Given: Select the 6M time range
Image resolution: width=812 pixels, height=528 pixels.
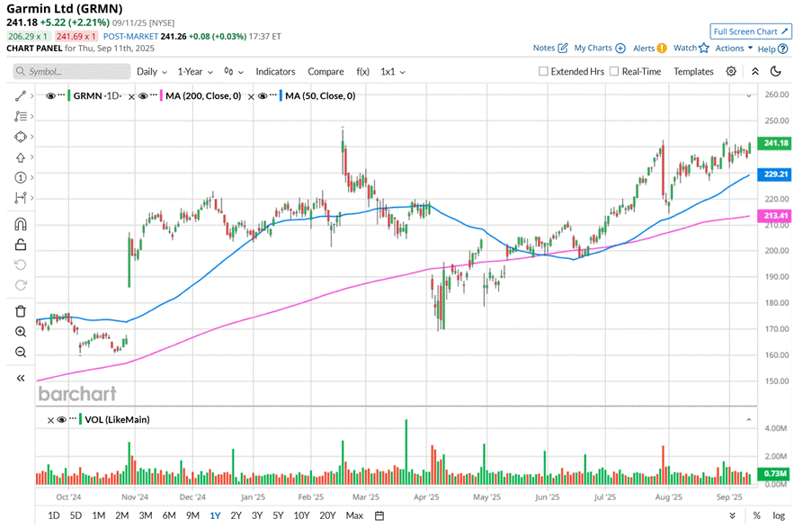Looking at the screenshot, I should 169,516.
